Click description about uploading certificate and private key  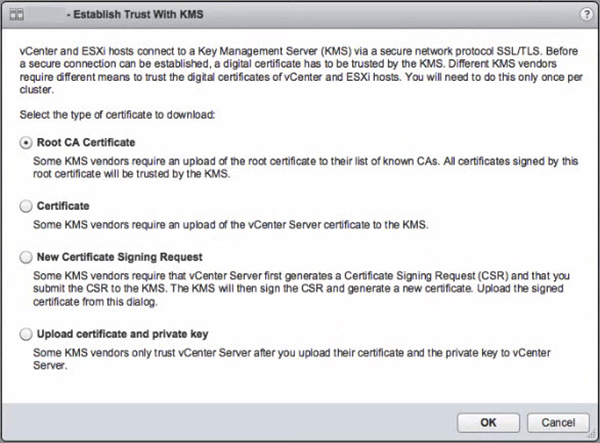[290, 356]
